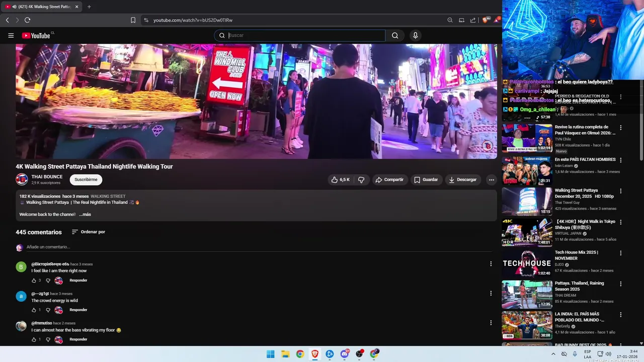
Task: Open thumbnail of Paul Vásquez Olmué video
Action: pyautogui.click(x=527, y=138)
